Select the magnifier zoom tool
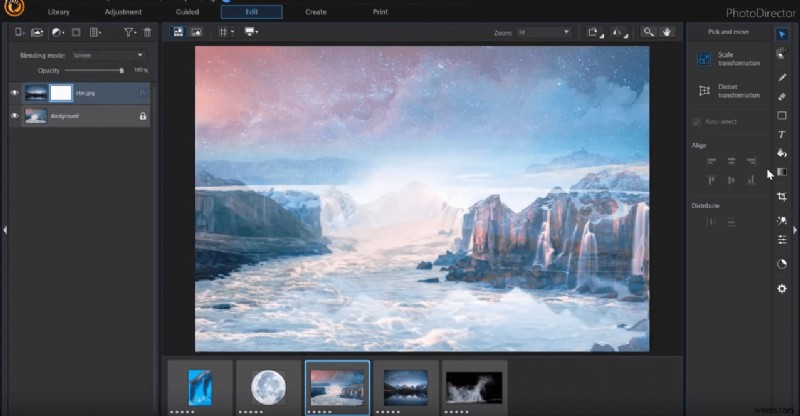The height and width of the screenshot is (416, 800). (x=648, y=32)
